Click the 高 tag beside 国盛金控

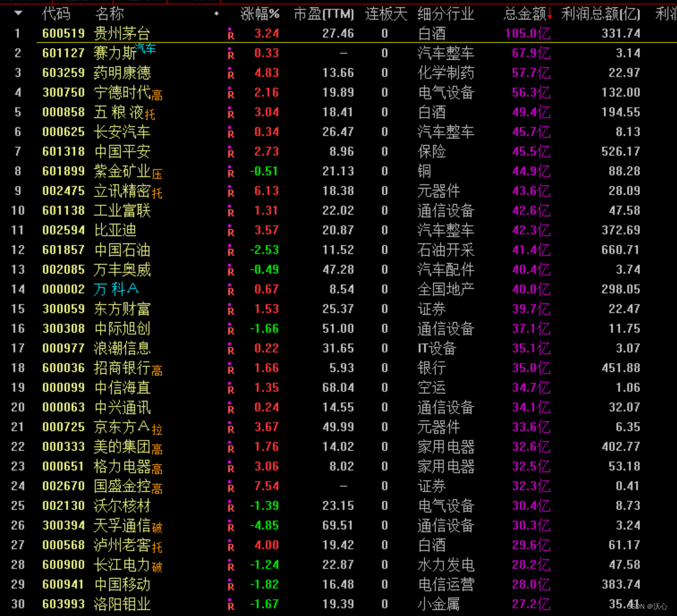tap(157, 488)
